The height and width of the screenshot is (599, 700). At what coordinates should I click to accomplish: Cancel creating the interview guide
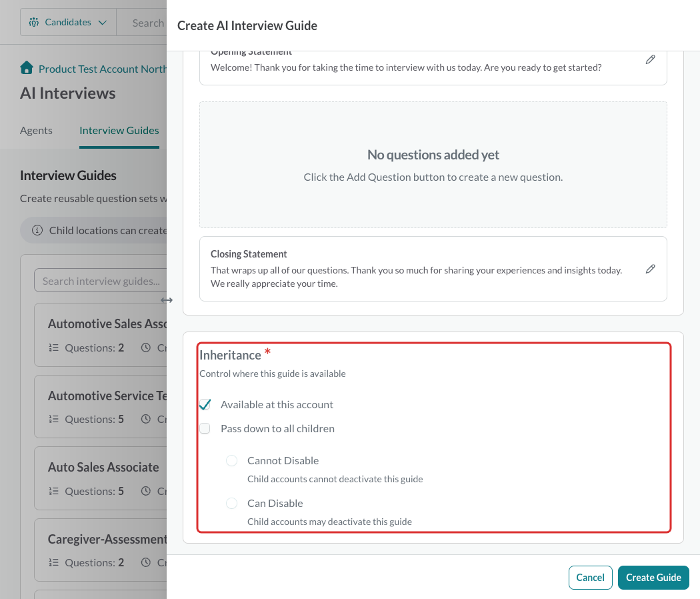pos(590,578)
